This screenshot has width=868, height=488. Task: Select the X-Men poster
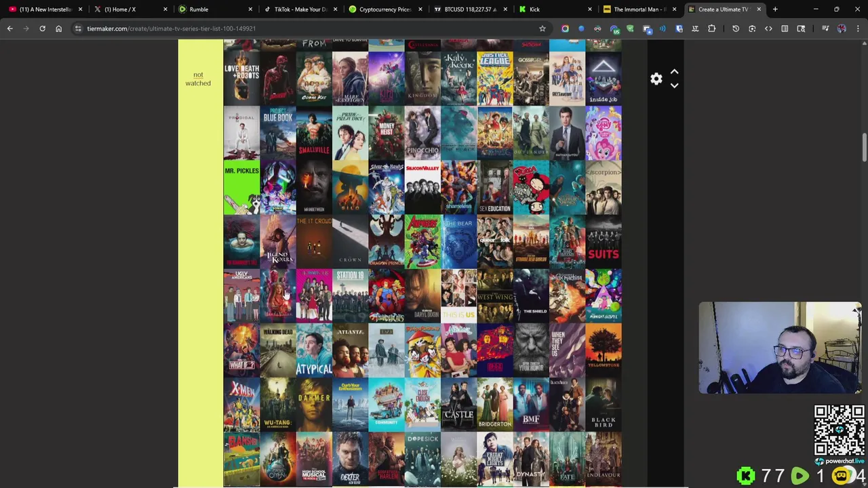pyautogui.click(x=241, y=405)
